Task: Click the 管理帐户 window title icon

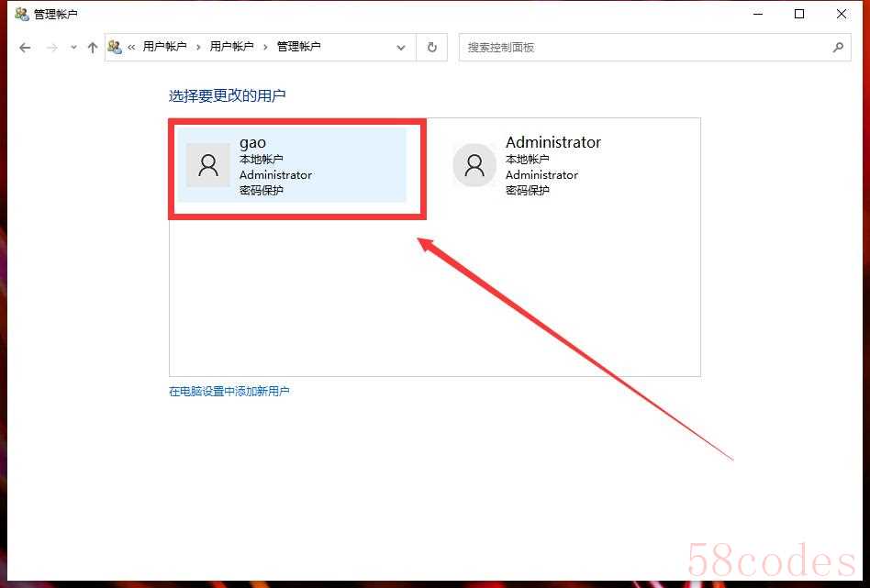Action: pos(22,15)
